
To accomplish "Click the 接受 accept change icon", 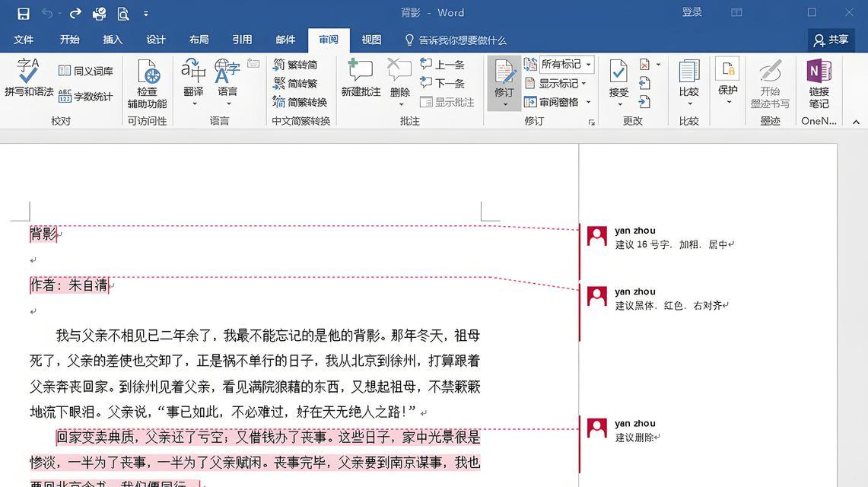I will (x=618, y=72).
